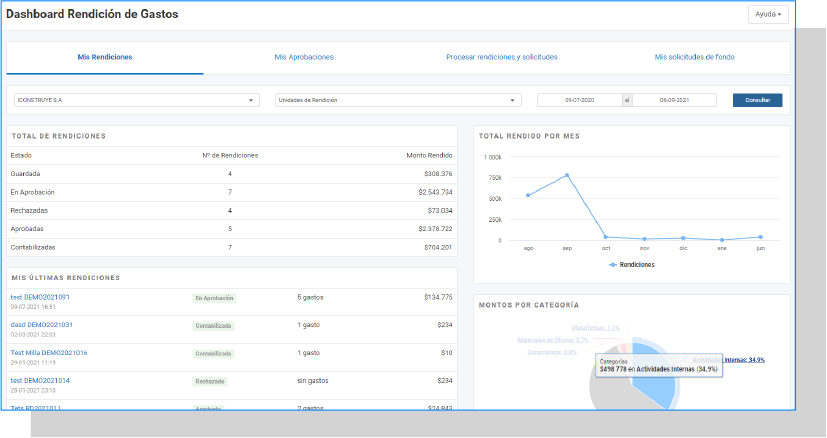Viewport: 827px width, 438px height.
Task: Click the Consultar button
Action: click(757, 100)
